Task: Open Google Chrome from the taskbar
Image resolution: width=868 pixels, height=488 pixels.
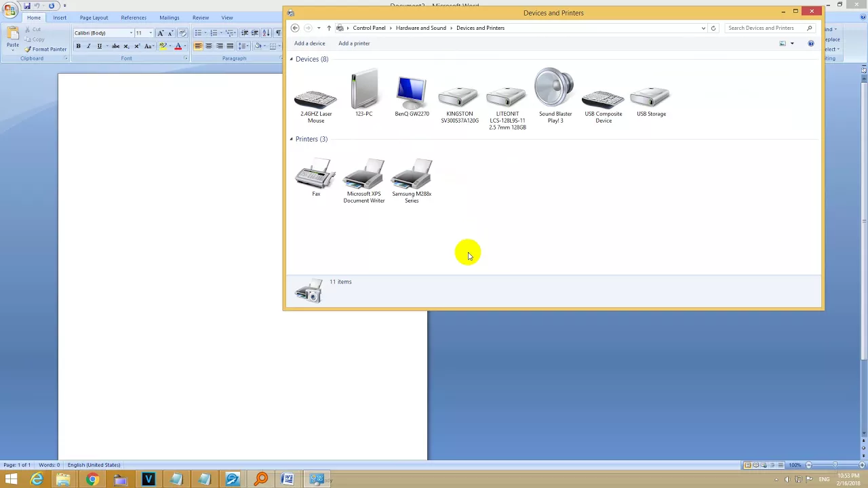Action: click(x=92, y=480)
